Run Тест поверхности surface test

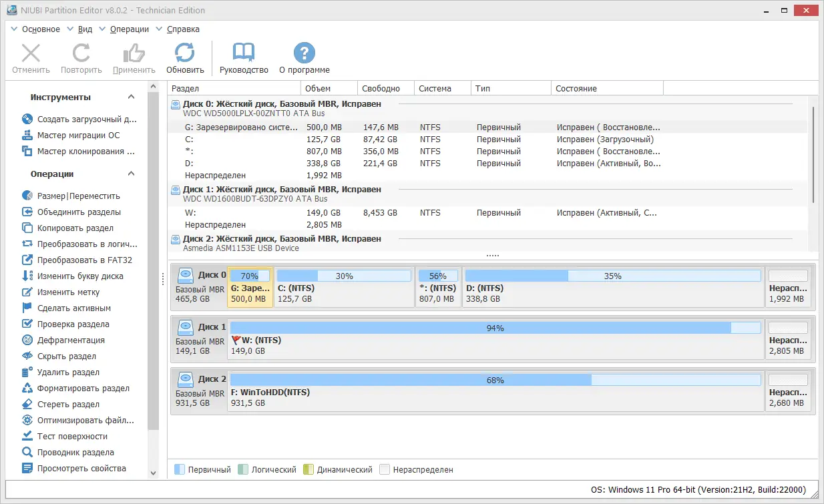(x=72, y=437)
